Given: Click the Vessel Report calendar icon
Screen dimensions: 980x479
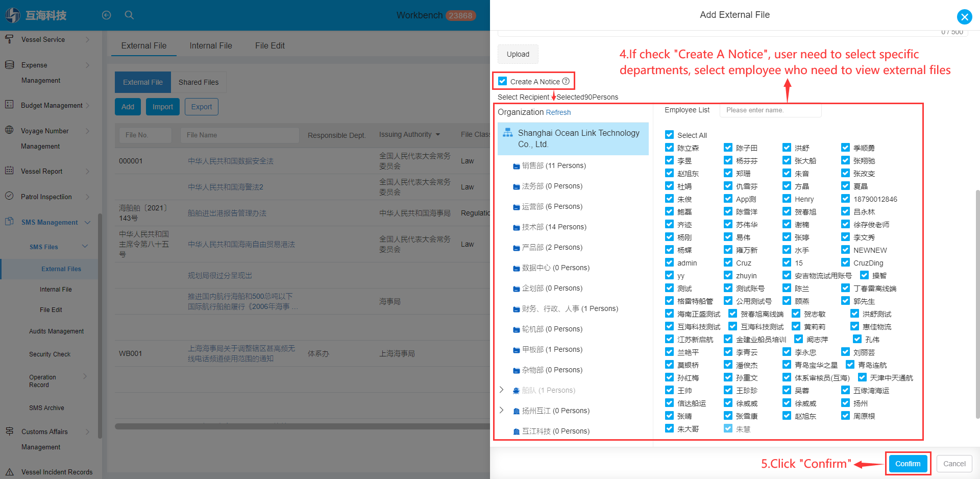Looking at the screenshot, I should coord(9,171).
